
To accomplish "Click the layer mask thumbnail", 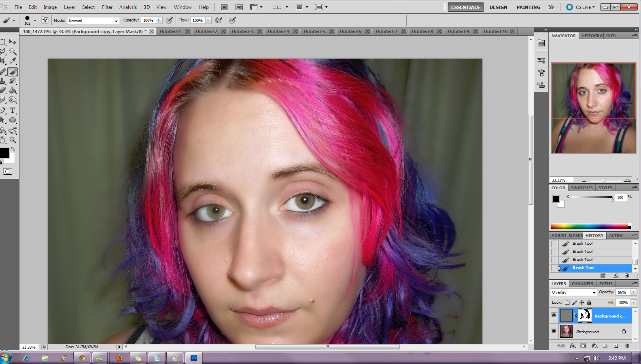I will click(x=585, y=315).
